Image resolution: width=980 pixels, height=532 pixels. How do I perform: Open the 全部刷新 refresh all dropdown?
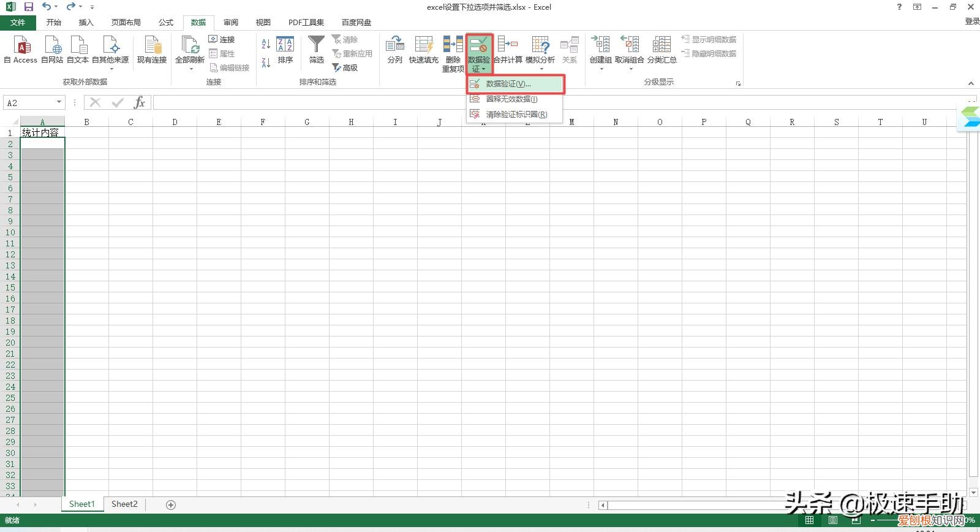190,64
